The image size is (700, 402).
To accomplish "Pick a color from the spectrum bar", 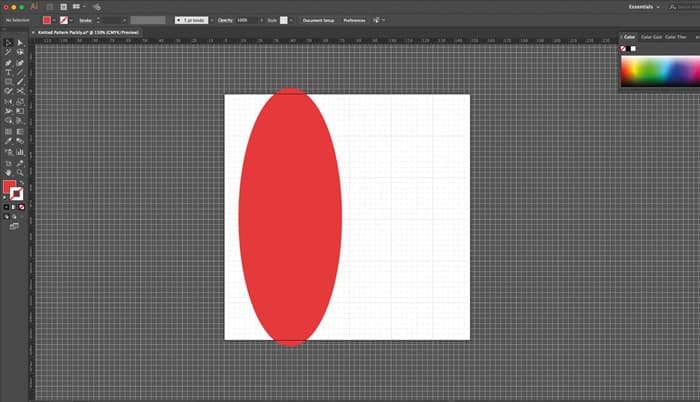I will coord(661,71).
